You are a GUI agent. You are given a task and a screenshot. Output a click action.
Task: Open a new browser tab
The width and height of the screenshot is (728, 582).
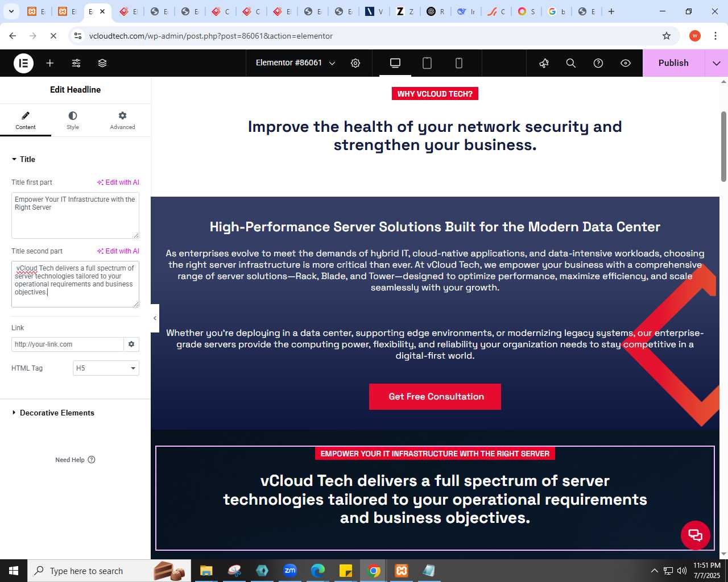[611, 11]
